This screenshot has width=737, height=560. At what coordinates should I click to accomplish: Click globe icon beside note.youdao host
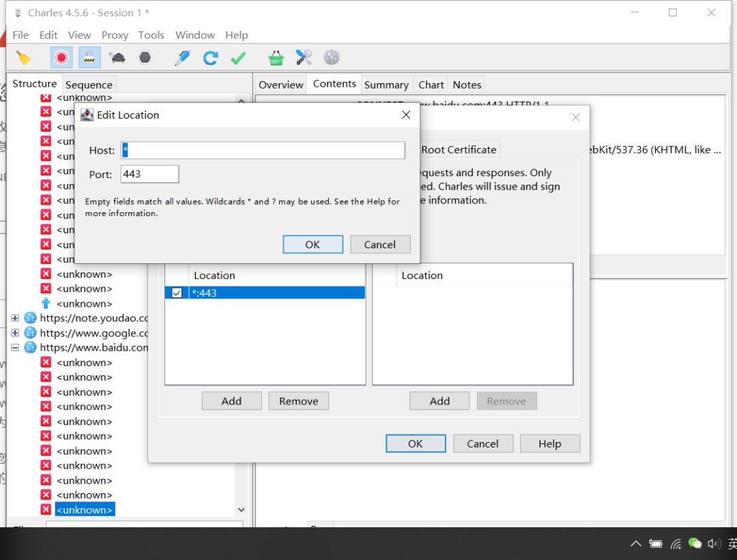click(x=30, y=318)
